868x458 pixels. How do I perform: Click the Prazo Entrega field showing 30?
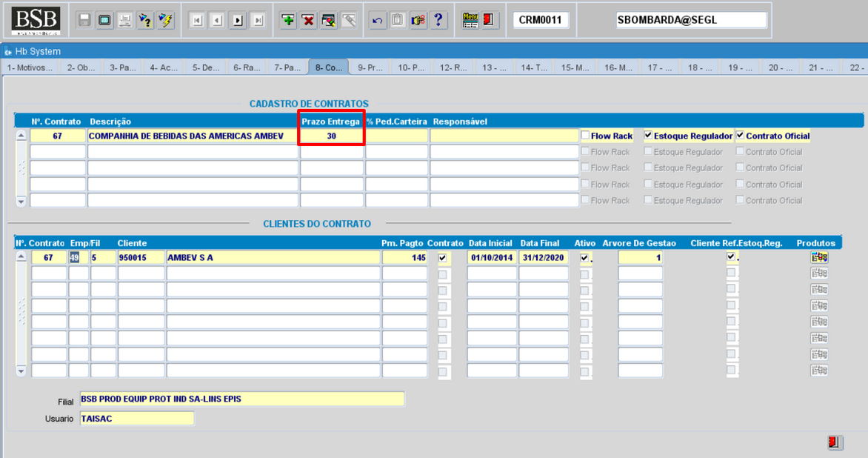click(332, 136)
